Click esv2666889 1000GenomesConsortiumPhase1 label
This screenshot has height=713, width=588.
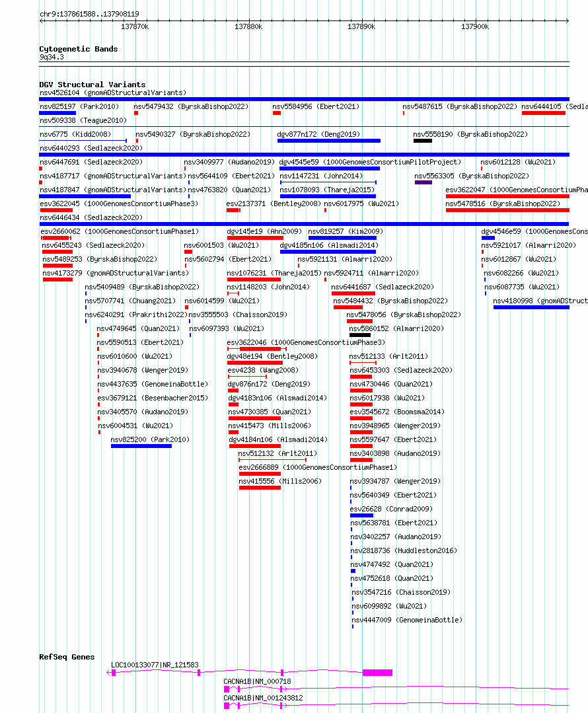pos(318,467)
